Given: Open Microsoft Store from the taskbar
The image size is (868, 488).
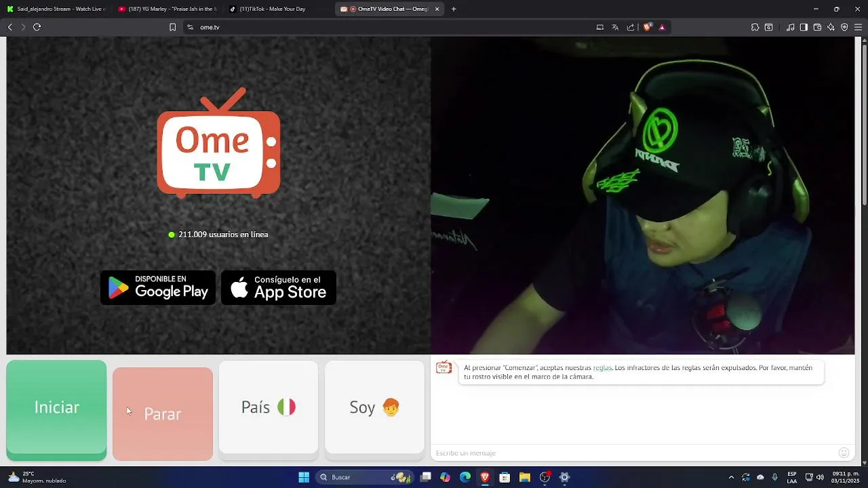Looking at the screenshot, I should (505, 477).
